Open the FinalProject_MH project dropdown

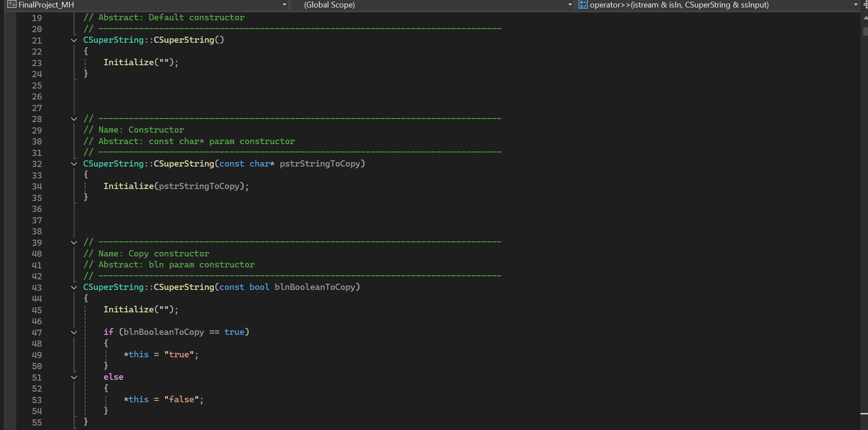click(284, 5)
